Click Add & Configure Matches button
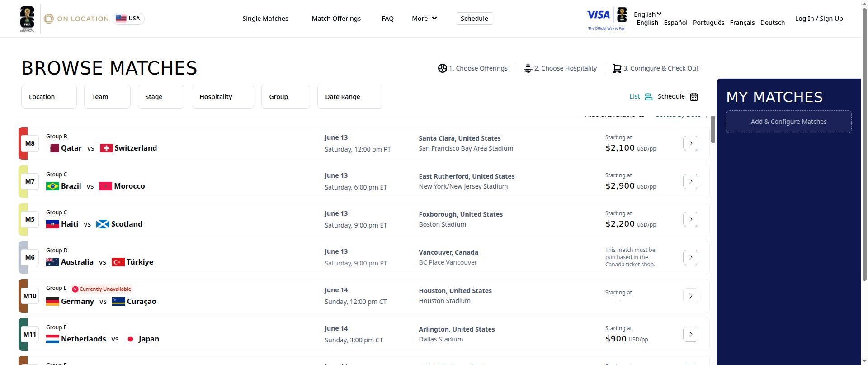This screenshot has width=868, height=365. click(x=788, y=122)
